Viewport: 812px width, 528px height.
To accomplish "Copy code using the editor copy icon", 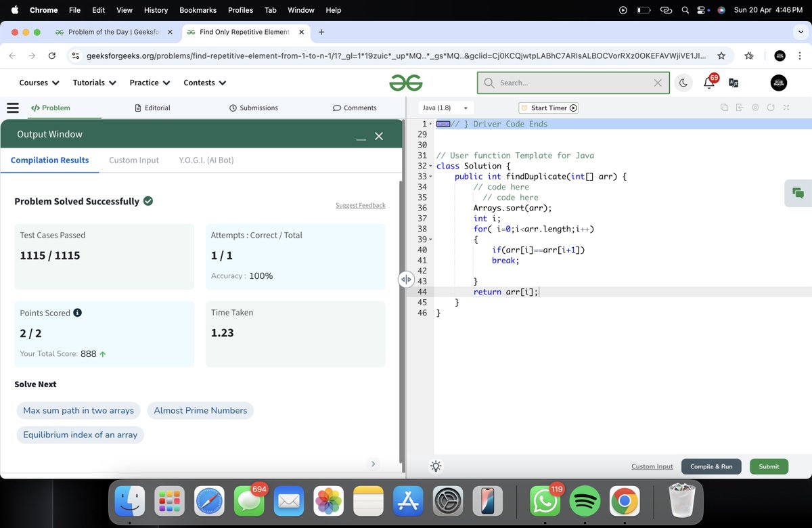I will click(x=724, y=108).
